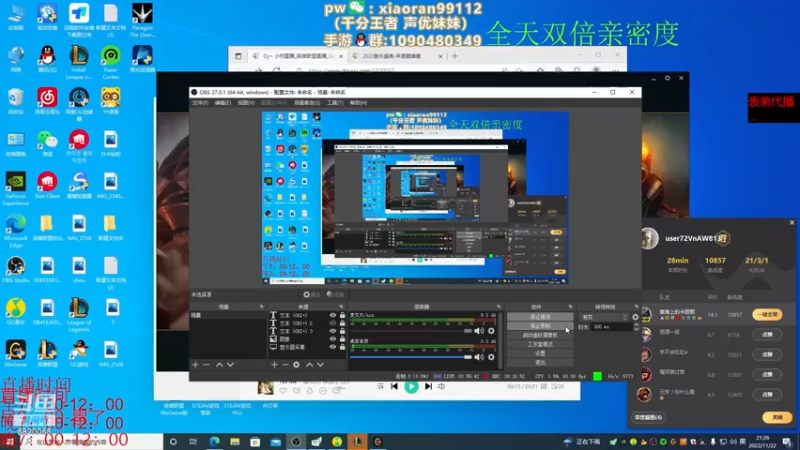
Task: Click the transition duration input field
Action: click(611, 327)
